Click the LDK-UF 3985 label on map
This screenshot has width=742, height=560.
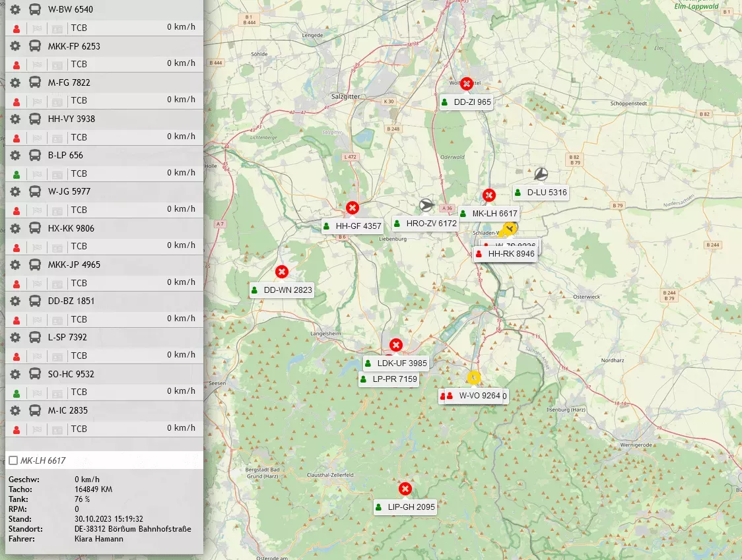point(402,363)
